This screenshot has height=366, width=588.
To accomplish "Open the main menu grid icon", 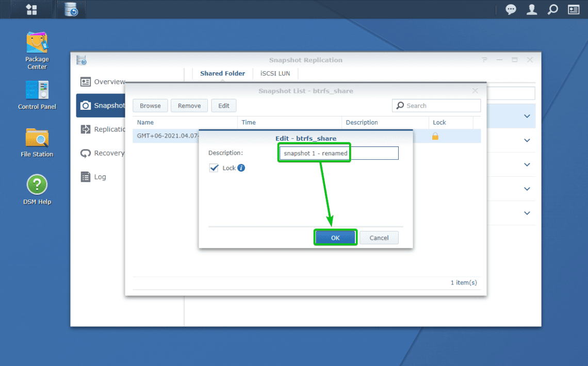I will pos(31,9).
